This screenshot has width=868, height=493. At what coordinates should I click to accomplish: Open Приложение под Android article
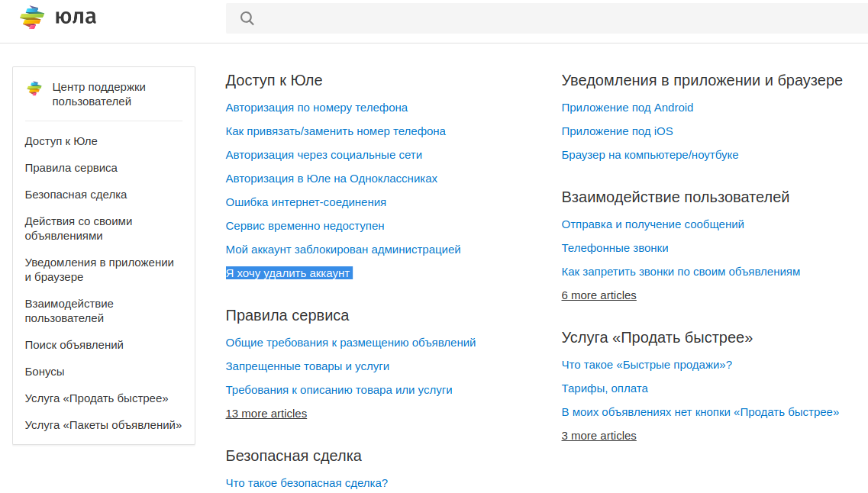coord(628,108)
